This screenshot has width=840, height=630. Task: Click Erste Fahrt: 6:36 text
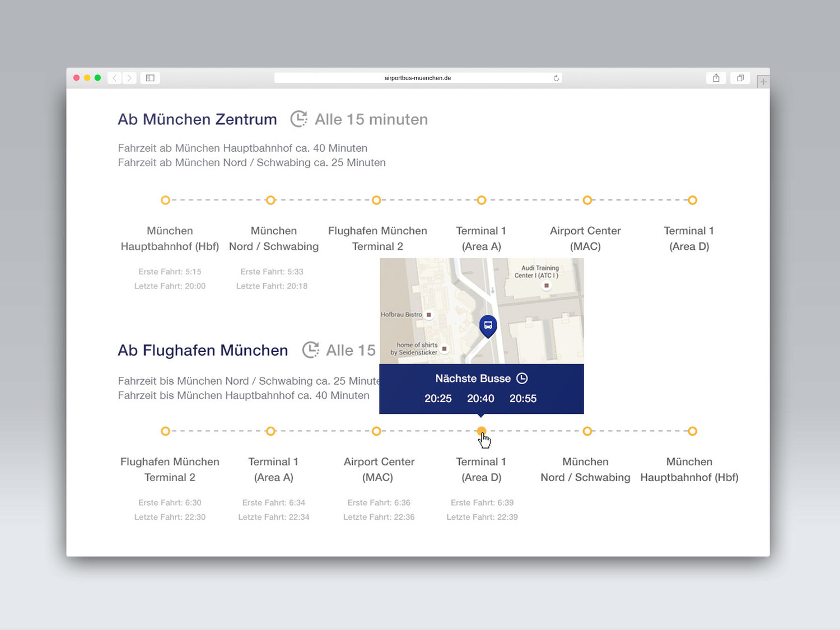379,503
